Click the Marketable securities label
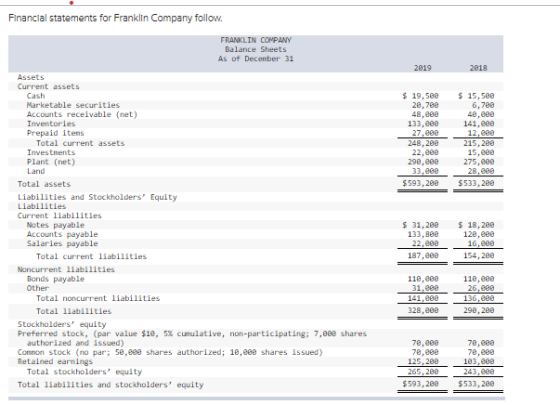The width and height of the screenshot is (560, 405). point(73,105)
